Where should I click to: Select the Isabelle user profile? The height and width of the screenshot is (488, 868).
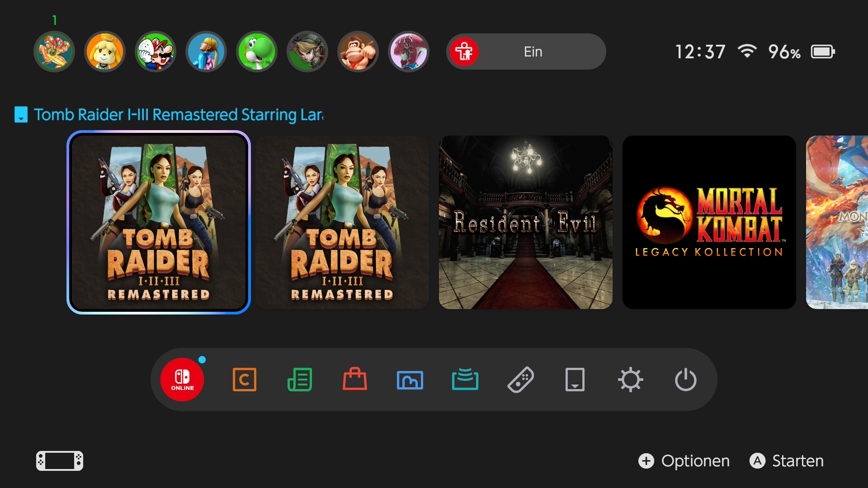click(x=105, y=52)
